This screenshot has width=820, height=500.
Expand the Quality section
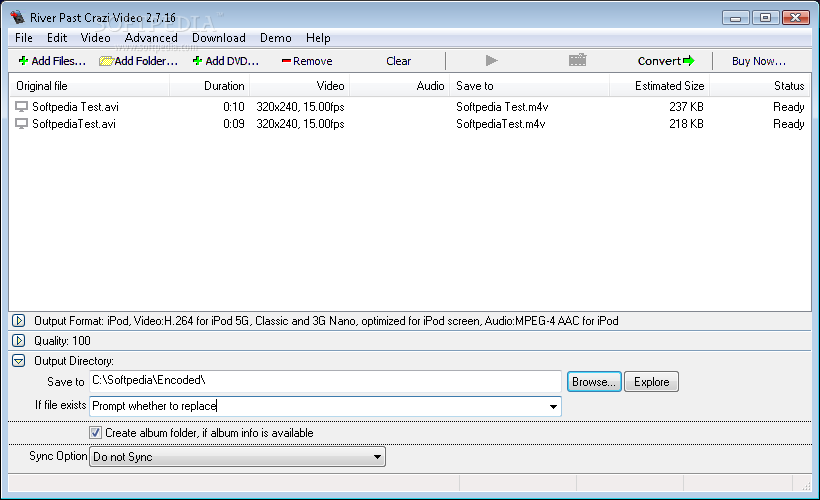coord(19,340)
